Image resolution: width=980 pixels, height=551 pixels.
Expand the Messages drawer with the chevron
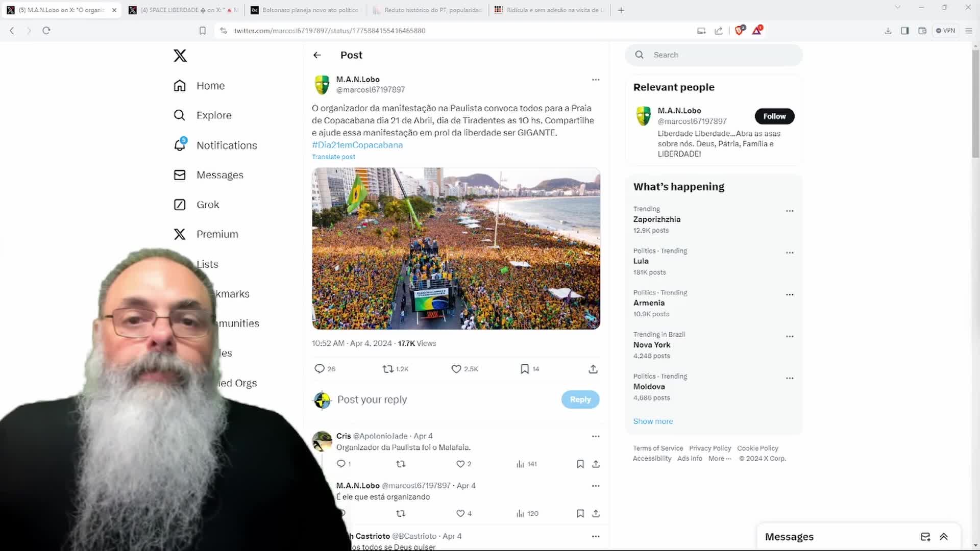(943, 537)
